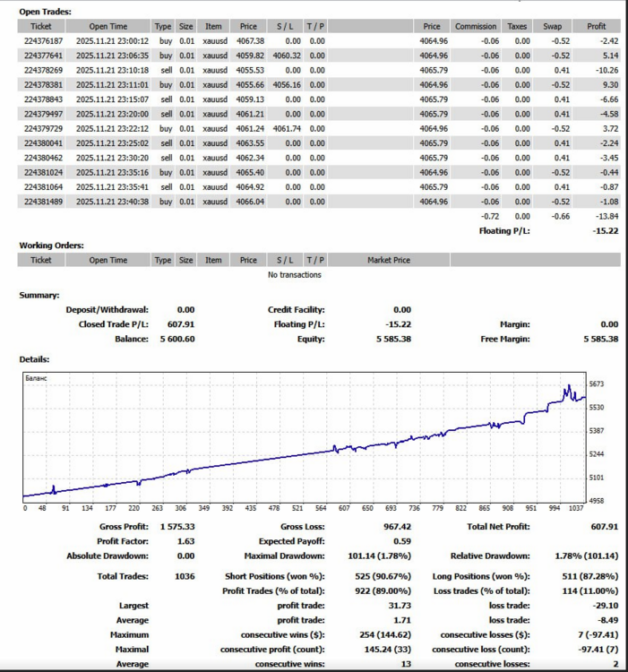The height and width of the screenshot is (672, 628).
Task: Click the Summary heading
Action: [39, 296]
